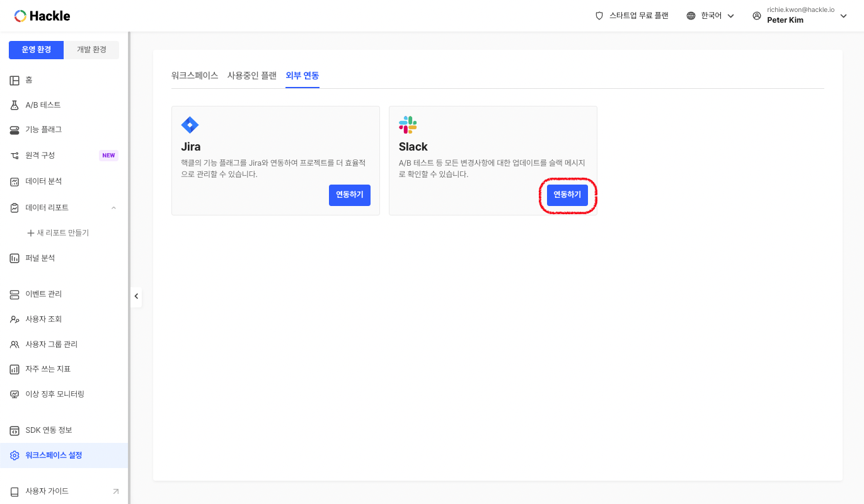
Task: Open the Peter Kim account dropdown arrow
Action: tap(844, 16)
